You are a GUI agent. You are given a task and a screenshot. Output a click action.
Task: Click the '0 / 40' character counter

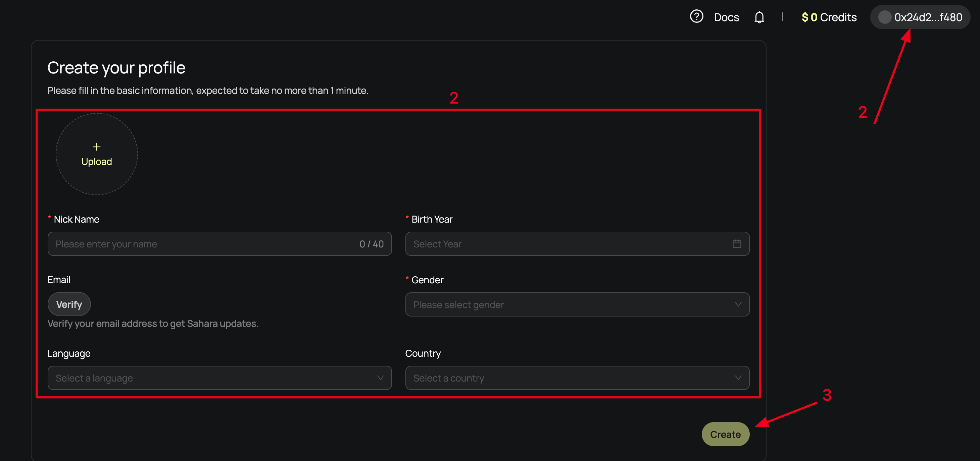pyautogui.click(x=371, y=244)
